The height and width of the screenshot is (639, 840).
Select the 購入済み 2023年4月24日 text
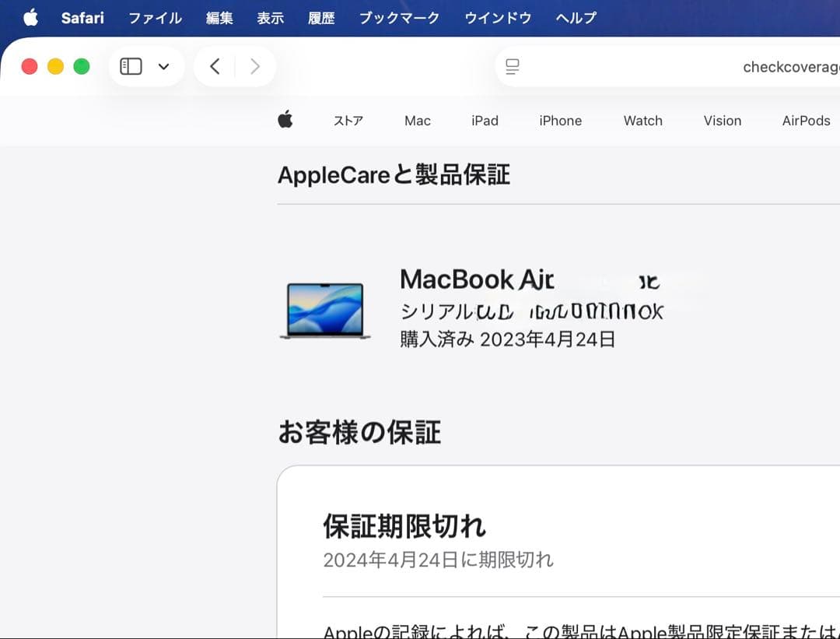tap(507, 339)
